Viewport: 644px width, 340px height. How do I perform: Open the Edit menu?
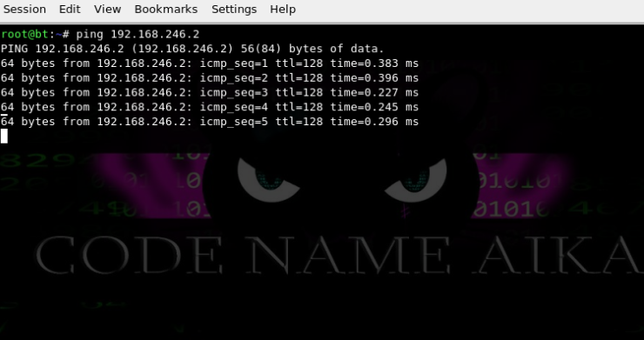70,9
